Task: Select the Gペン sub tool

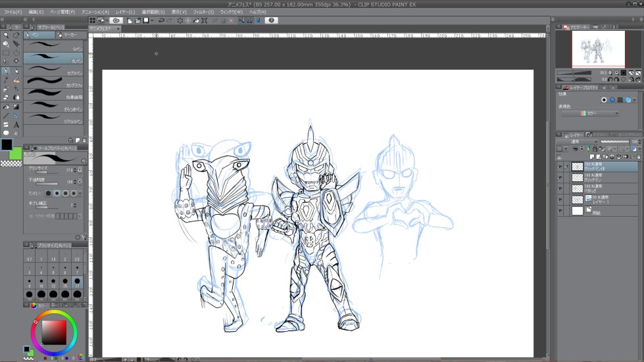Action: tap(53, 45)
